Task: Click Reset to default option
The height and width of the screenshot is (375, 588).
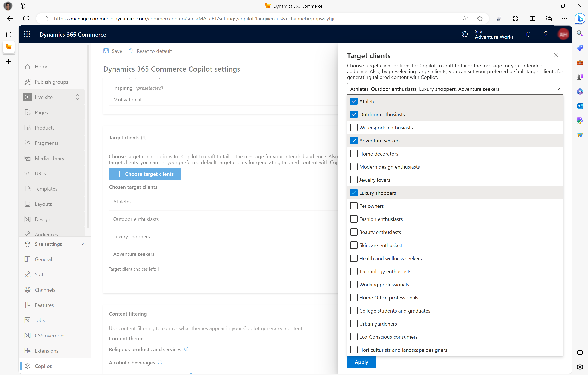Action: [150, 51]
